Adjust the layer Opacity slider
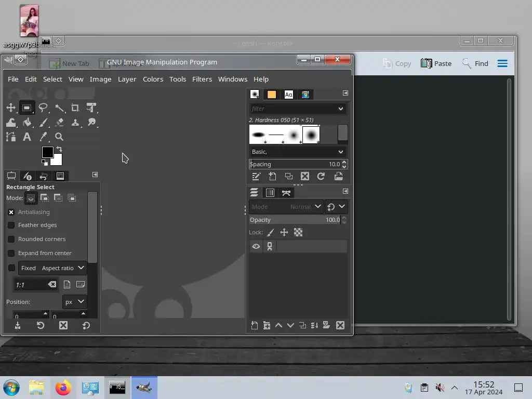Screen dimensions: 532x399 pos(295,220)
